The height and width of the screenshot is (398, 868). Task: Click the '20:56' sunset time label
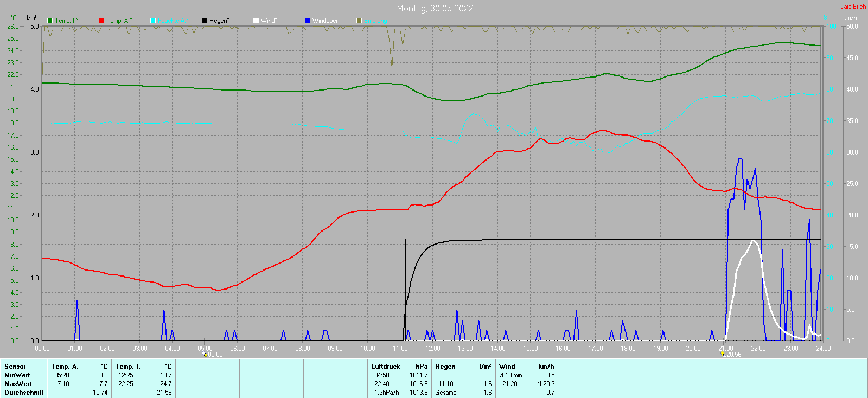click(734, 355)
